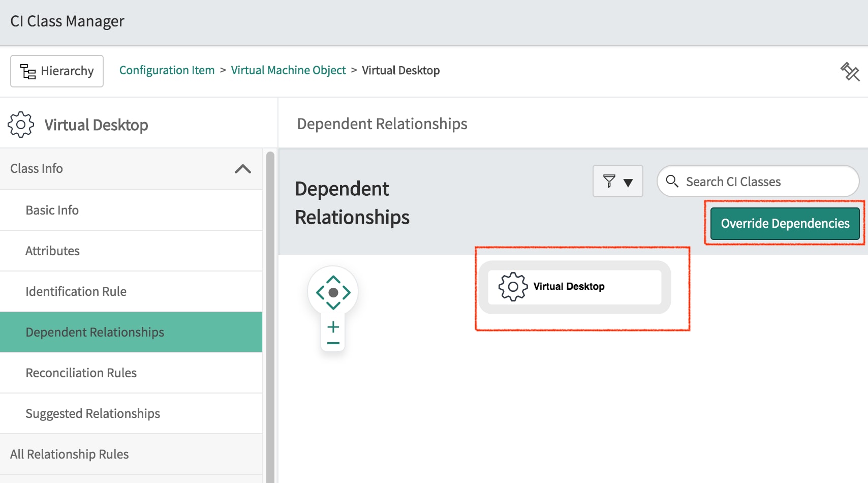
Task: Select the Virtual Desktop node in the map
Action: coord(574,287)
